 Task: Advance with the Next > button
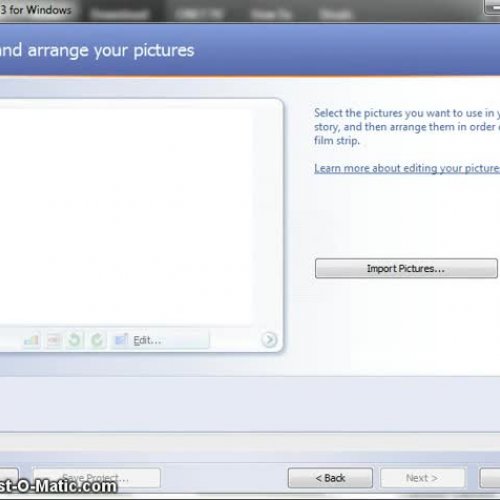click(422, 478)
